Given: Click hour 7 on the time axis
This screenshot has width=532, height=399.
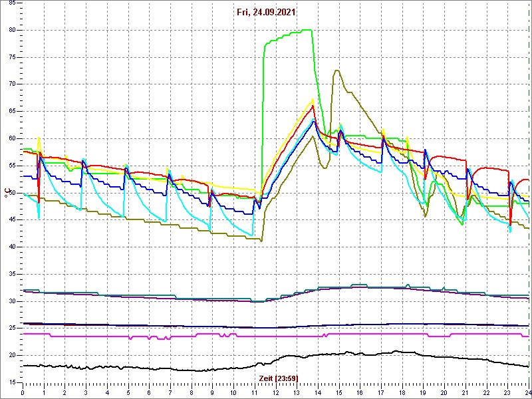Looking at the screenshot, I should [x=170, y=392].
